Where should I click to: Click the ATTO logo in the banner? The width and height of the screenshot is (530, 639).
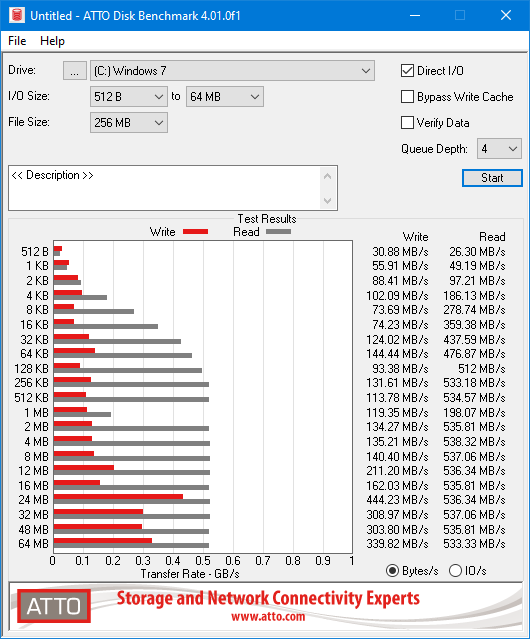click(x=54, y=606)
